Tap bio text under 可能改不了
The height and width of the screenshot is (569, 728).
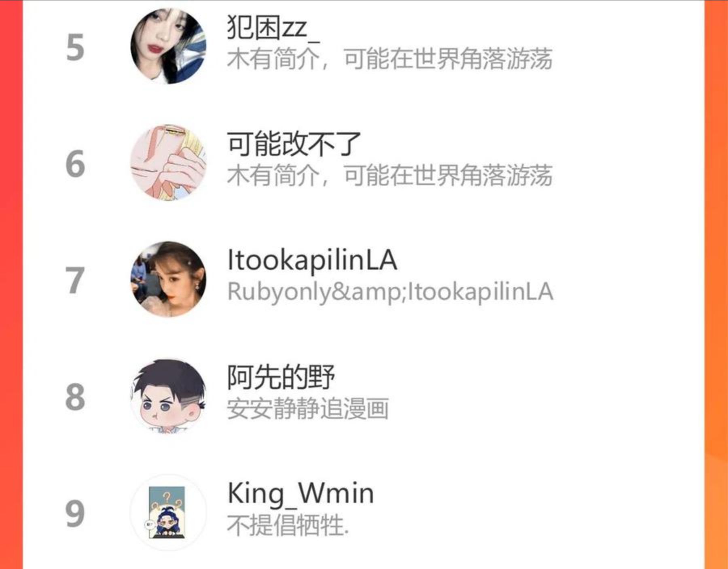[x=389, y=176]
